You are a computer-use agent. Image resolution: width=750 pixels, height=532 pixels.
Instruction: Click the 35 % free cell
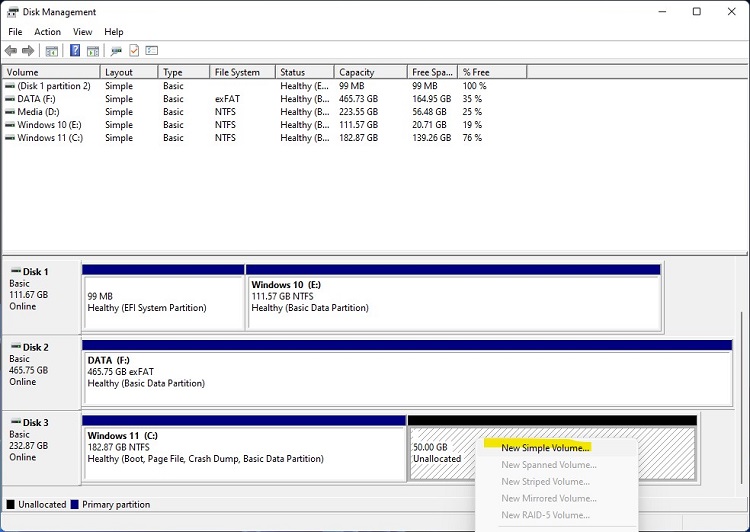[472, 99]
